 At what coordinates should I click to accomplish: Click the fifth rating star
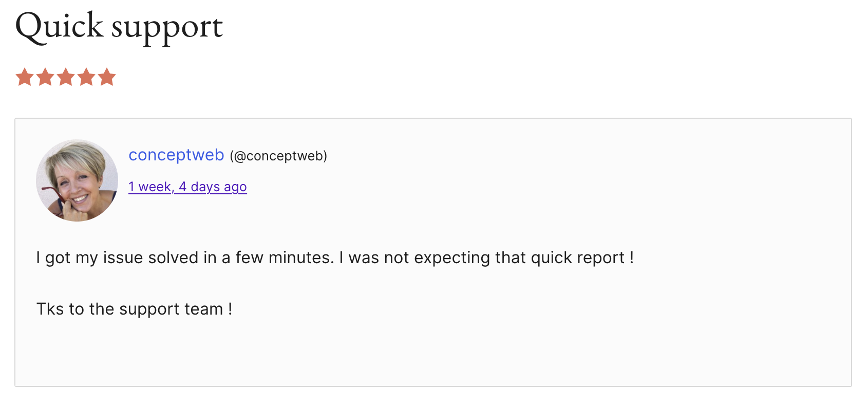[107, 77]
